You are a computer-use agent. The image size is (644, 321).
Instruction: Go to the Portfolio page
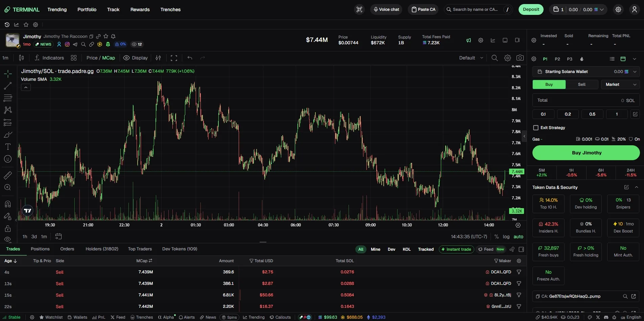pyautogui.click(x=87, y=9)
